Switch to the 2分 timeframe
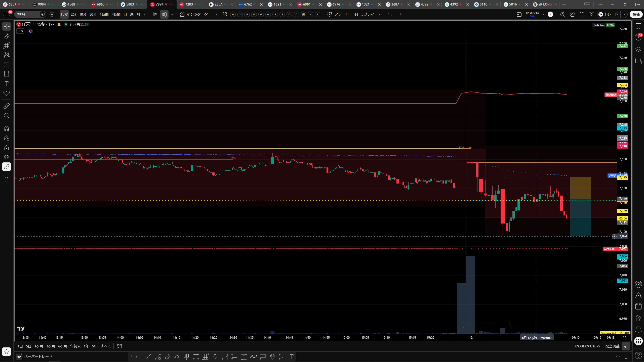The width and height of the screenshot is (644, 362). tap(73, 14)
